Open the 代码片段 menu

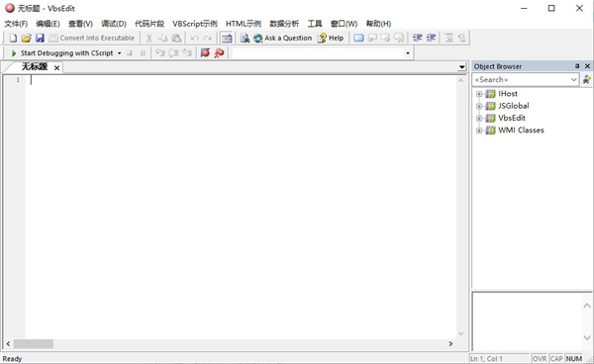(149, 24)
